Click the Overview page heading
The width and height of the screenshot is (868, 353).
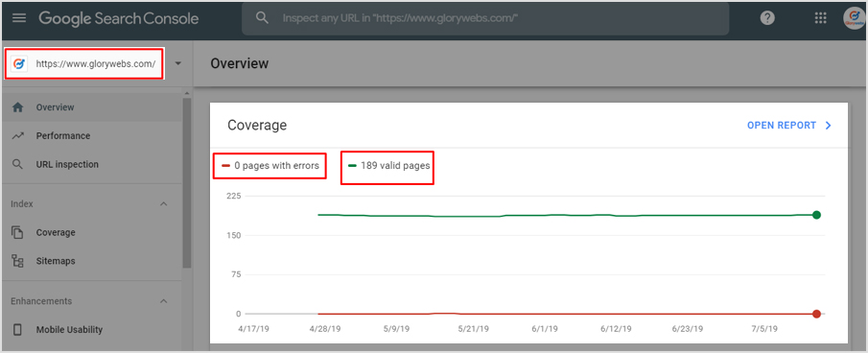(239, 63)
